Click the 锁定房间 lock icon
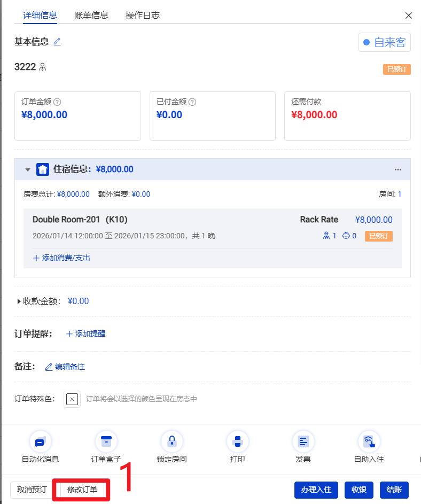 tap(171, 442)
